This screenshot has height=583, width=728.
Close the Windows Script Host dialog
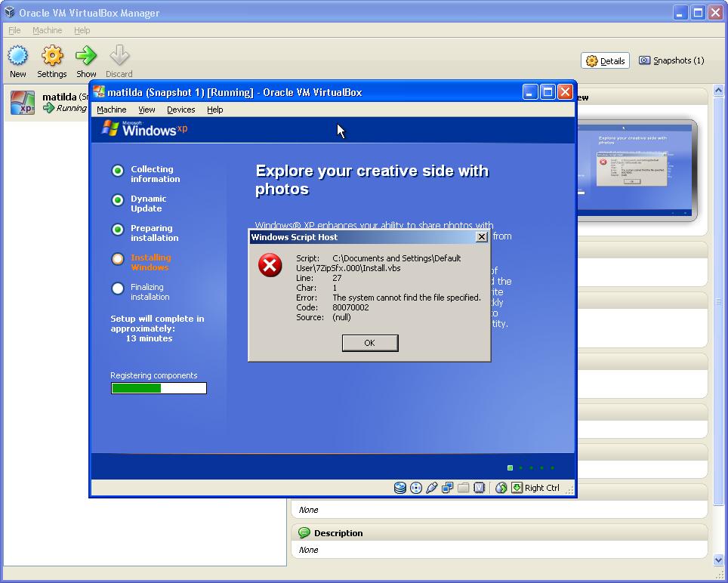[482, 236]
